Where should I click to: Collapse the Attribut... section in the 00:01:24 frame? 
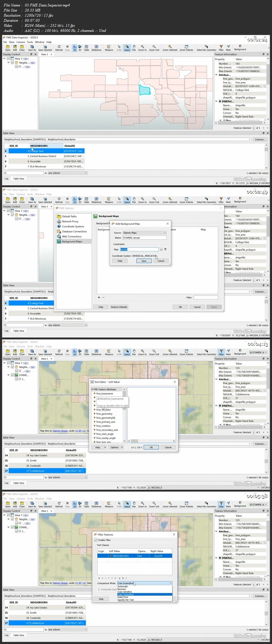(216, 75)
